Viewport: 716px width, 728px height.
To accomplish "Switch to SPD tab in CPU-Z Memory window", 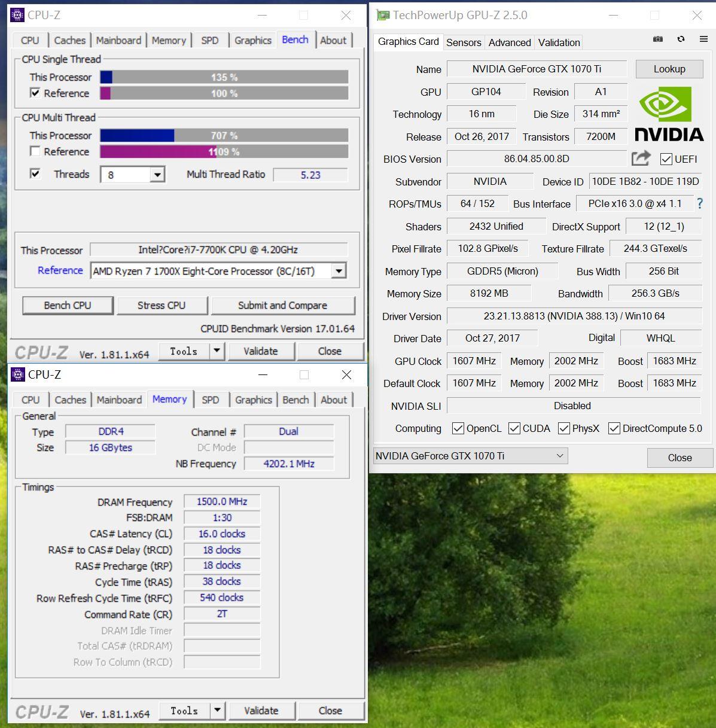I will 211,400.
